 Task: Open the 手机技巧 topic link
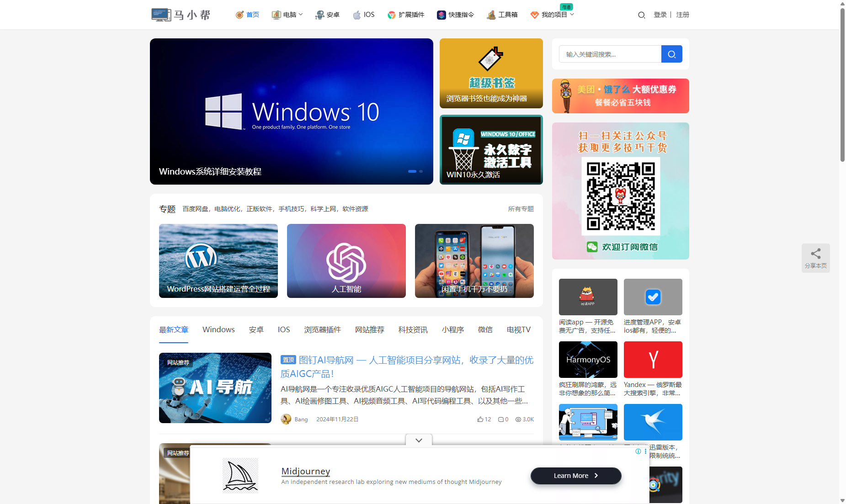(291, 209)
